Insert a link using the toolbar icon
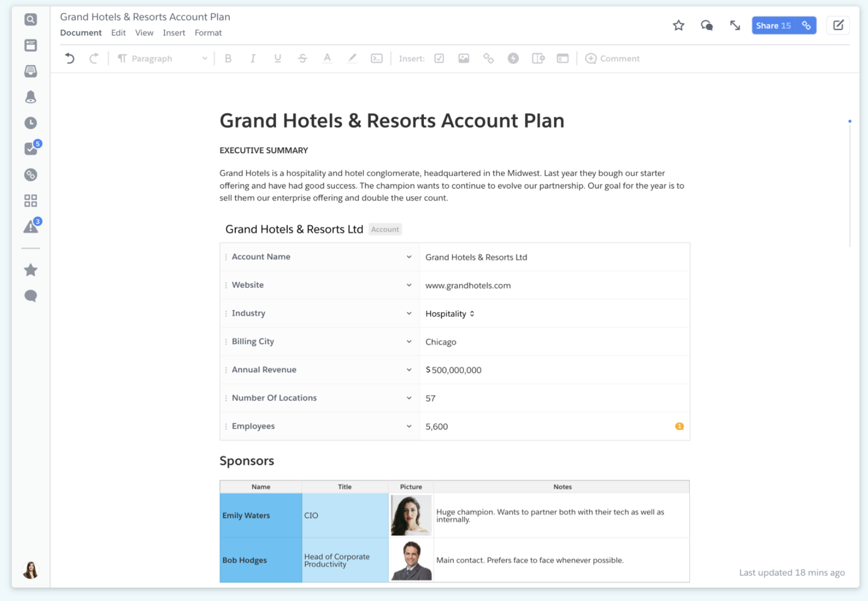The image size is (868, 601). (x=488, y=58)
